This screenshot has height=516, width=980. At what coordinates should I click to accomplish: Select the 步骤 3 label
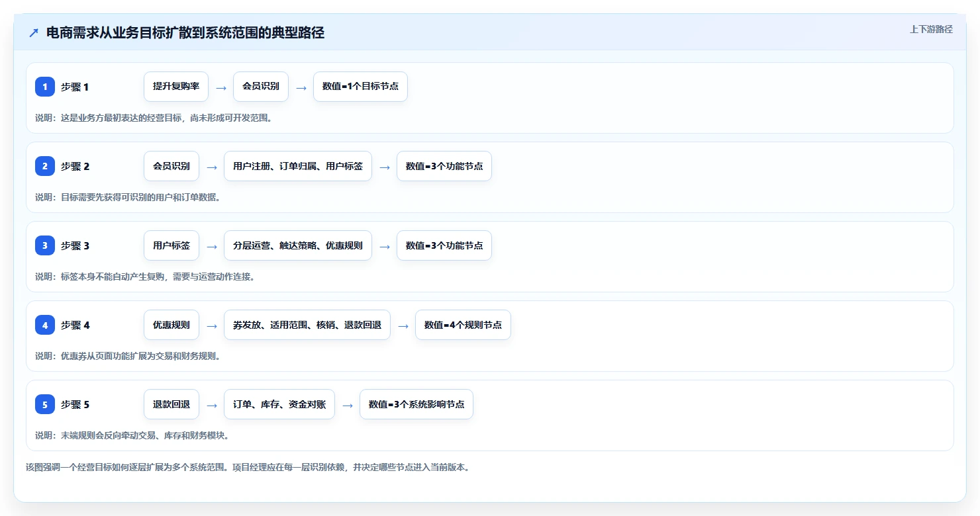75,245
